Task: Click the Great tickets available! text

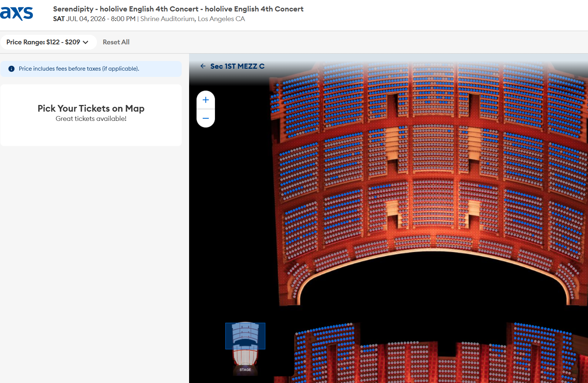Action: coord(91,119)
